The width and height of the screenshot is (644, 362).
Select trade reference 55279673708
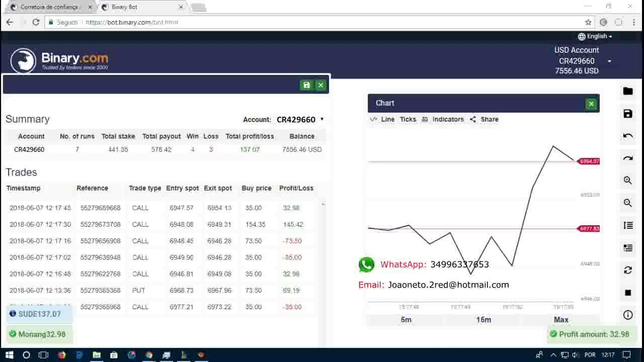point(101,224)
